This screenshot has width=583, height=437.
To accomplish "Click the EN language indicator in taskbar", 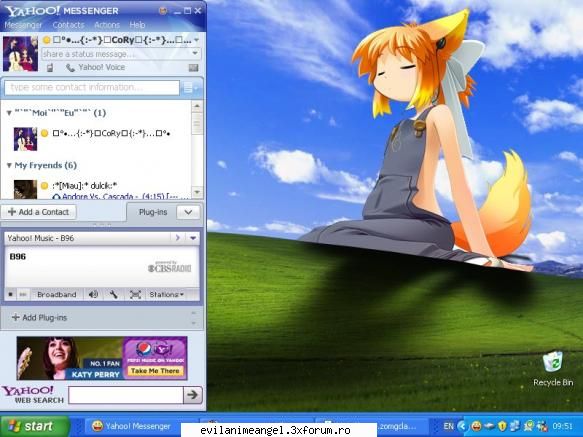I will [x=448, y=426].
